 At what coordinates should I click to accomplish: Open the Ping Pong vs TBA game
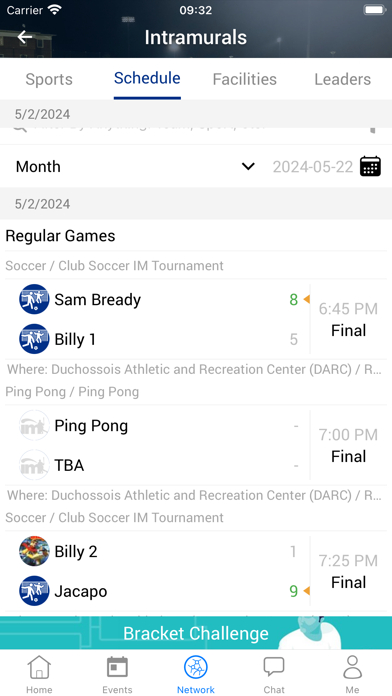pos(196,445)
